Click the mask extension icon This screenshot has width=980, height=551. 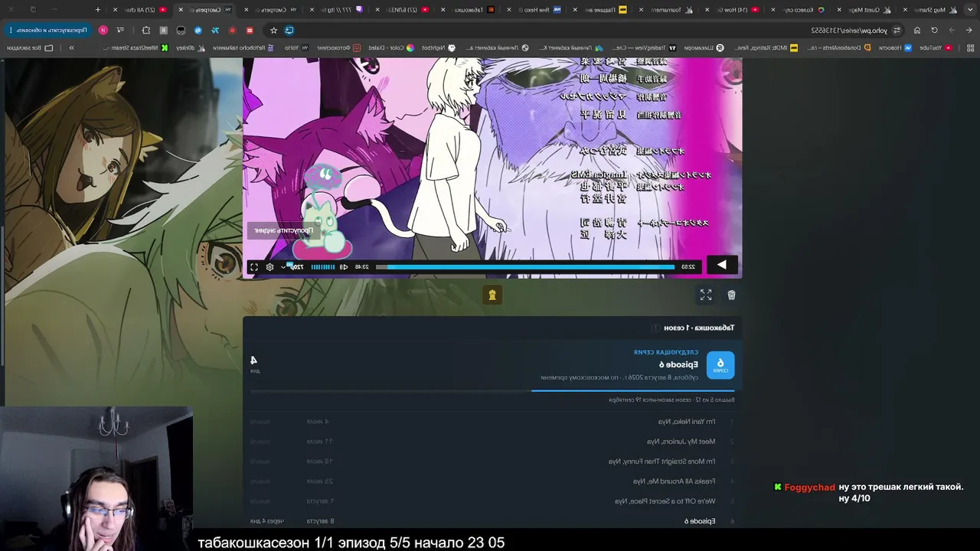tap(181, 30)
